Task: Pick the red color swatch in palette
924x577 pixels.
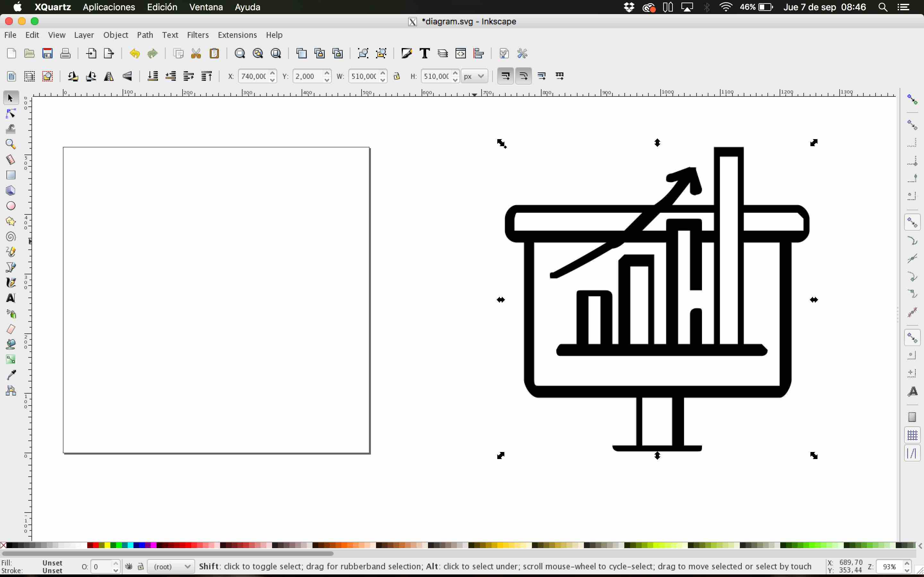Action: (96, 545)
